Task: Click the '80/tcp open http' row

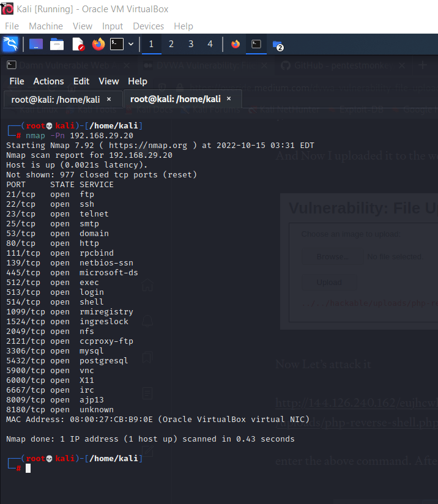Action: pyautogui.click(x=53, y=243)
